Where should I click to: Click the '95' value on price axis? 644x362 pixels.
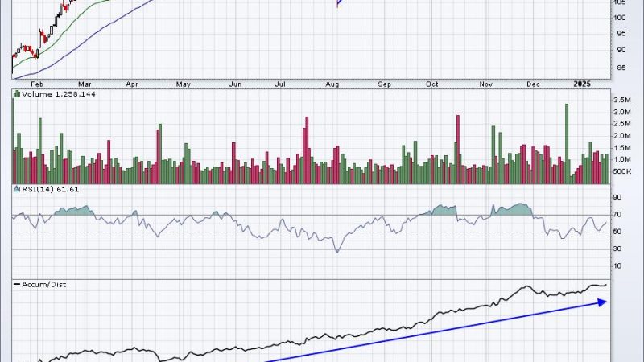click(x=621, y=34)
